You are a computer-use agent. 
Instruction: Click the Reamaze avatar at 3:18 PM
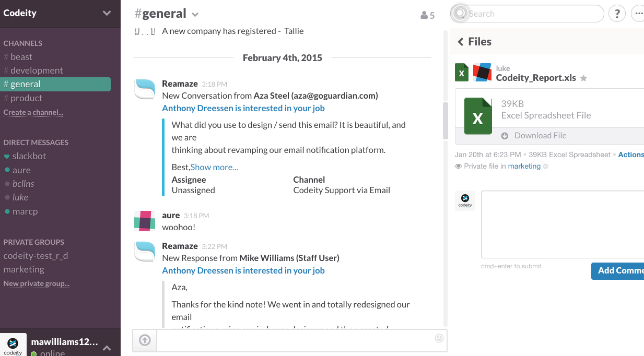145,89
